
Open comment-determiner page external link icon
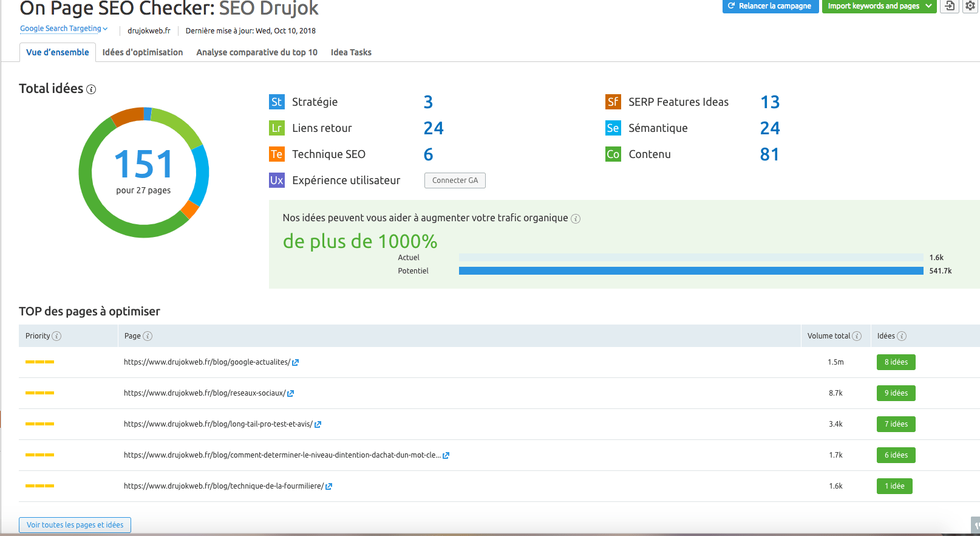[446, 456]
